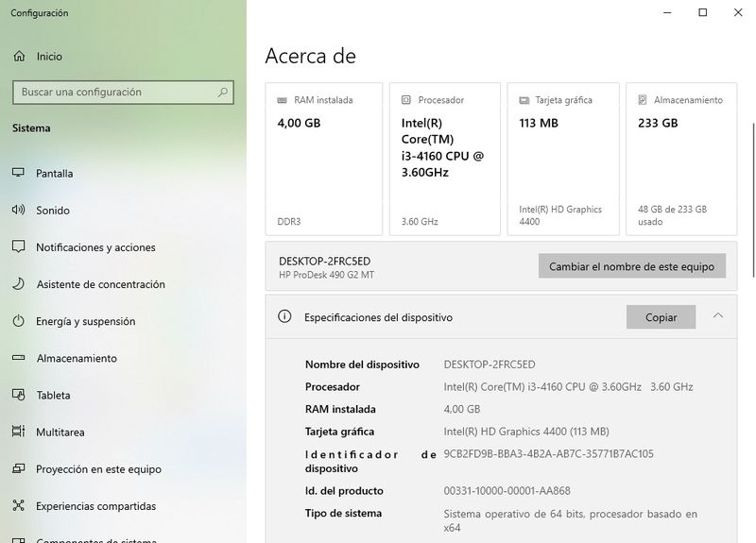Screen dimensions: 756x543
Task: Click the Experiencias compartidas icon
Action: 18,506
